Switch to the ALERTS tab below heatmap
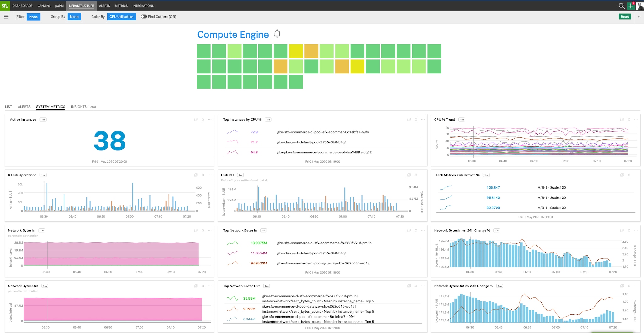The image size is (644, 333). 24,107
